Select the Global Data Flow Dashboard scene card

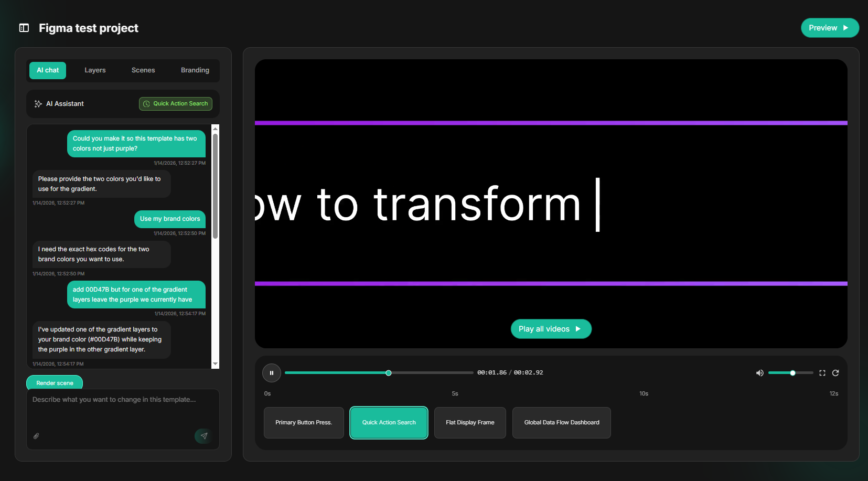click(561, 422)
